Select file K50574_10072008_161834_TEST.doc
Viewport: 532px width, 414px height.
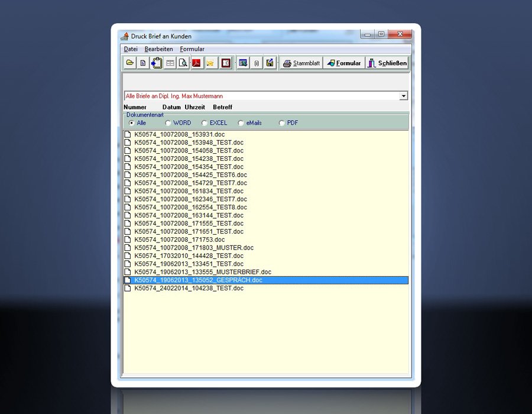(x=189, y=191)
